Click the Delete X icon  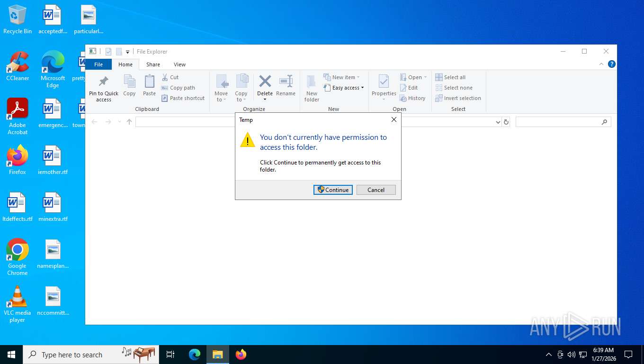click(265, 82)
